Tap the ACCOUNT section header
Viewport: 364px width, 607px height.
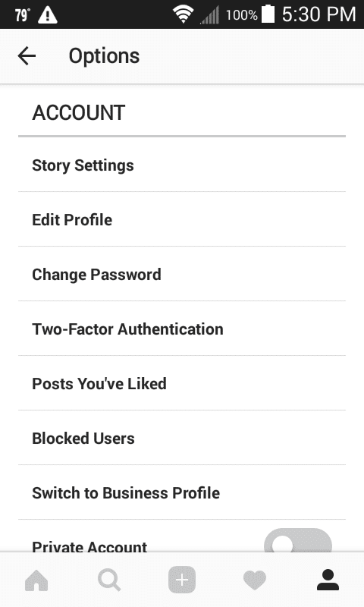(79, 112)
